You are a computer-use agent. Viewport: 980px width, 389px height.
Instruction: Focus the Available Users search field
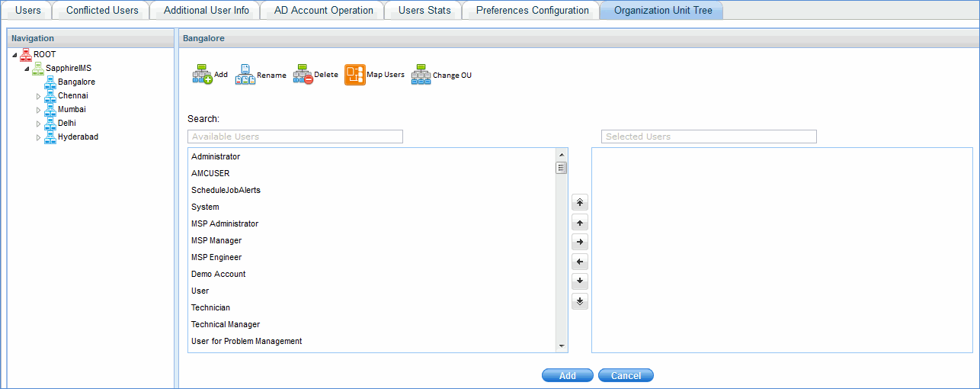295,137
